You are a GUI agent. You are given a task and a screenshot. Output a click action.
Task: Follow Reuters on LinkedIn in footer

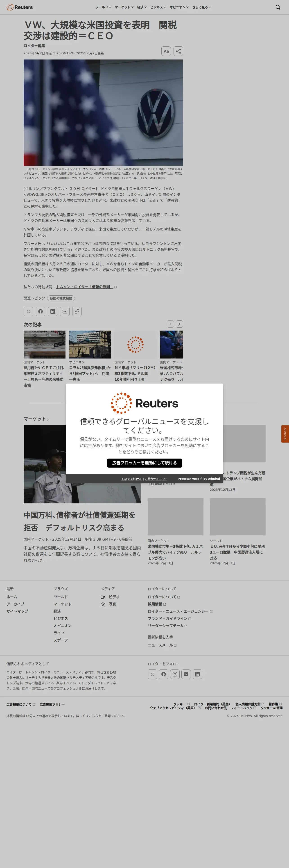[x=197, y=674]
